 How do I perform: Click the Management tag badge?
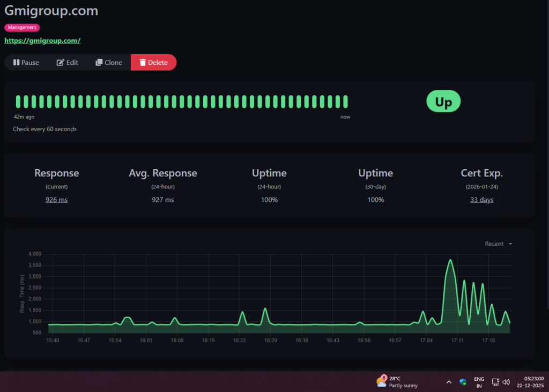[x=22, y=27]
